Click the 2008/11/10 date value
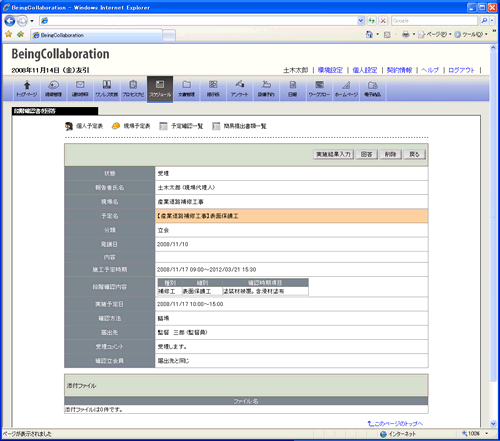 click(173, 244)
